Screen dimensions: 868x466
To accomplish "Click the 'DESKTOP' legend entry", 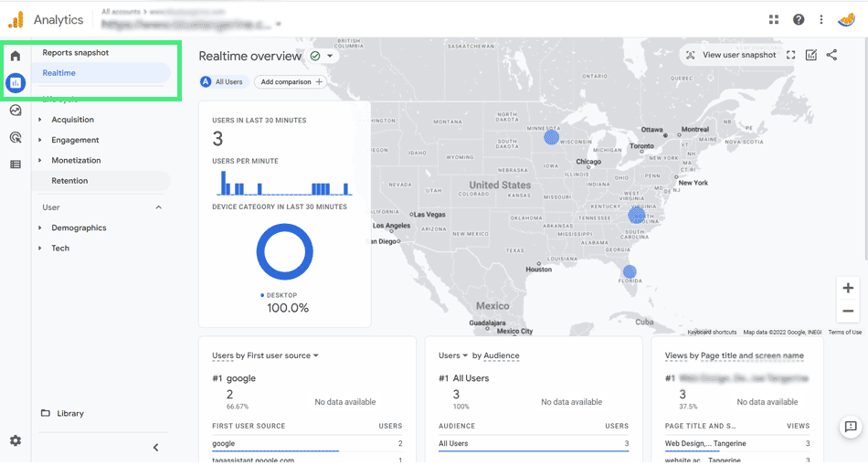I will 279,295.
